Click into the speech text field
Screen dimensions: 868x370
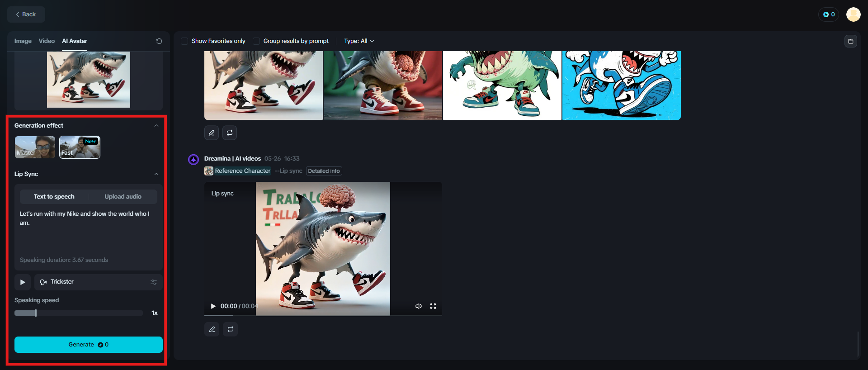tap(89, 231)
